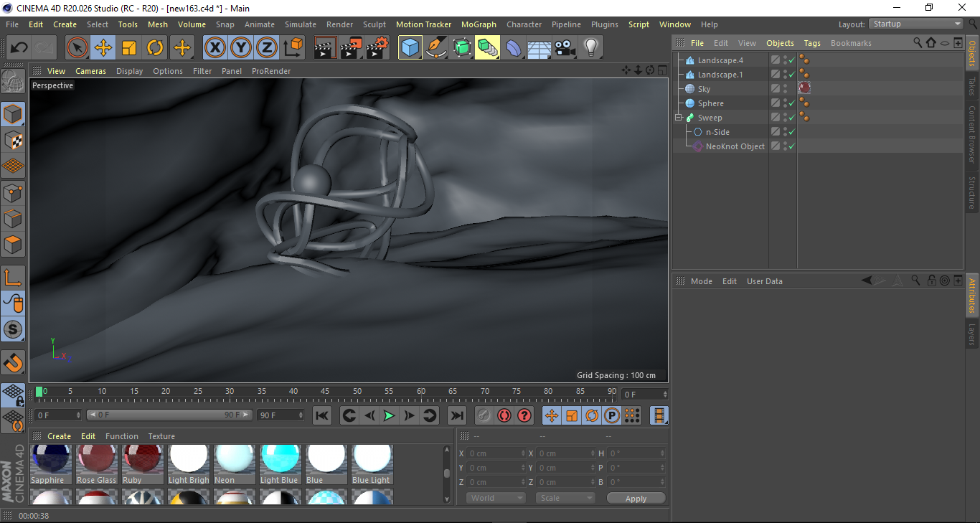
Task: Select the NeoKnot Object row
Action: point(735,146)
